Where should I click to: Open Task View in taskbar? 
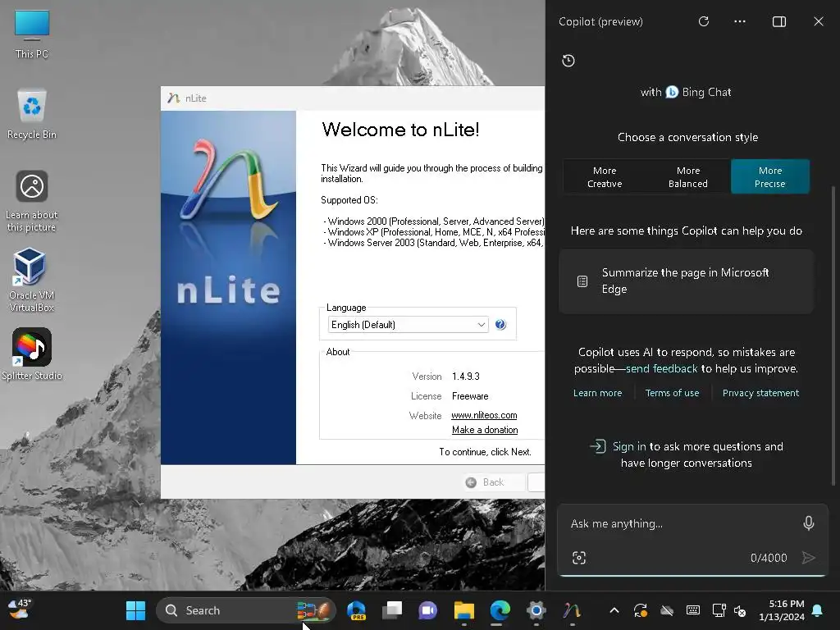point(392,610)
